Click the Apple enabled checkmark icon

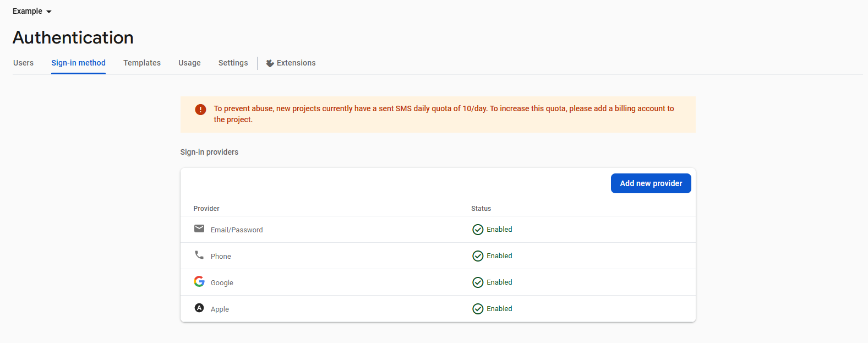[x=478, y=309]
